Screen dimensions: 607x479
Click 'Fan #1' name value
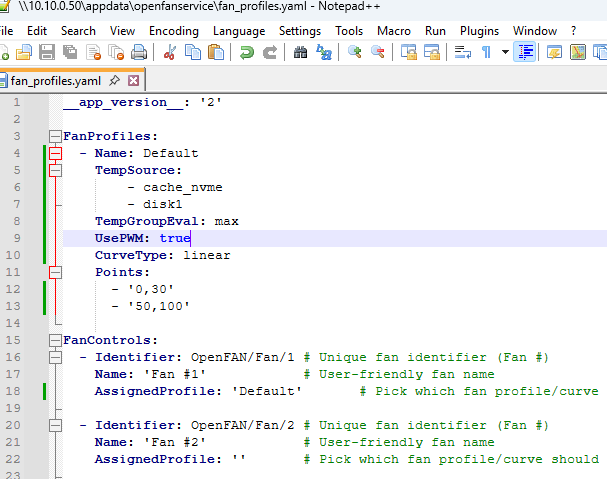tap(175, 374)
